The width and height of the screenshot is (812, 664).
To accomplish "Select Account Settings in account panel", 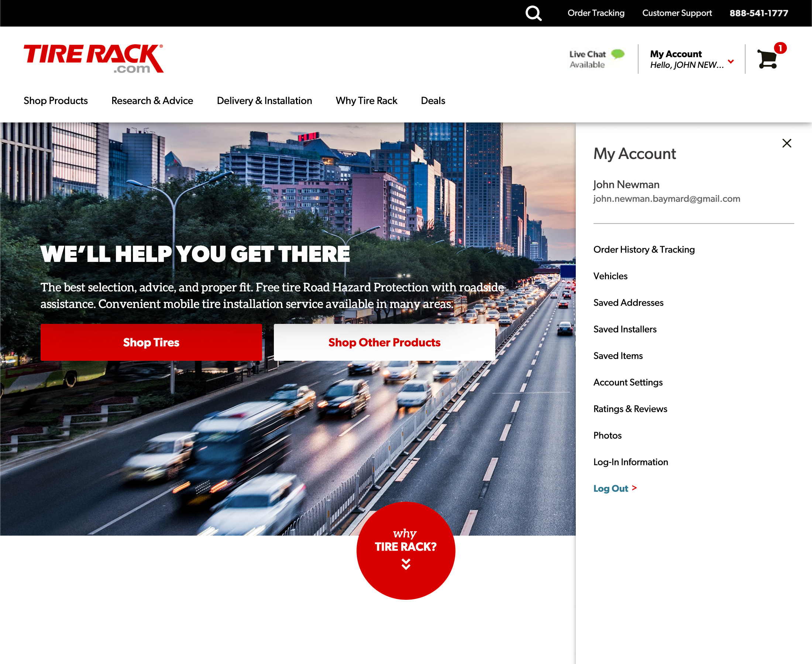I will pyautogui.click(x=627, y=382).
